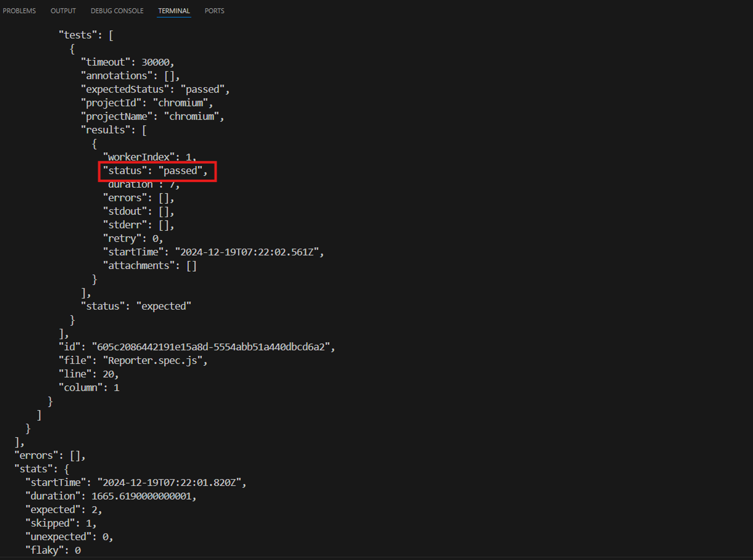Screen dimensions: 753x560
Task: Click the "annotations": [] line
Action: pyautogui.click(x=130, y=76)
